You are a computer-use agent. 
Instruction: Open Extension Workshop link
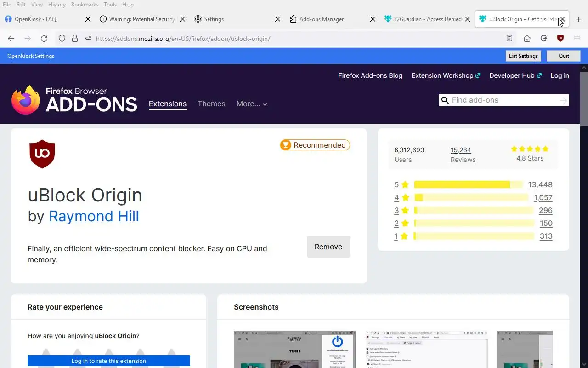[446, 75]
